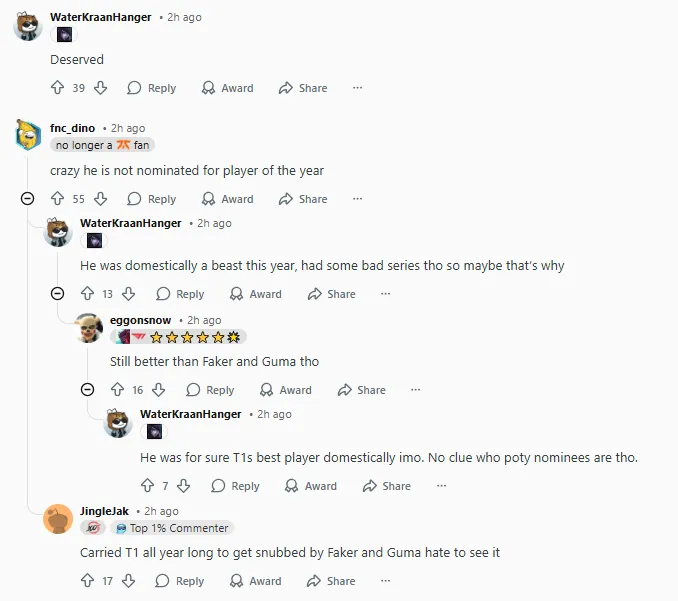
Task: Collapse fnc_dino's comment thread
Action: [28, 199]
